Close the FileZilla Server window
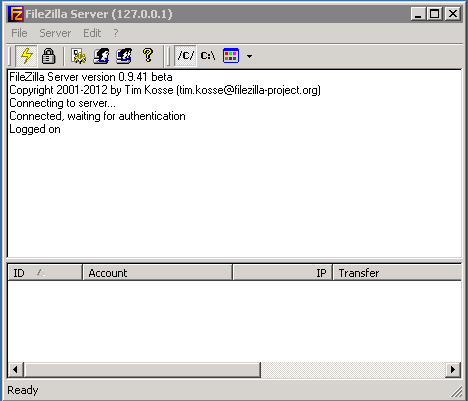 click(453, 14)
